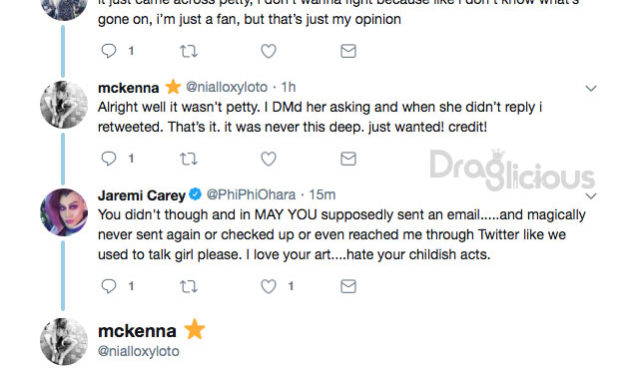Like Jaremi Carey's tweet with one like

pos(269,287)
